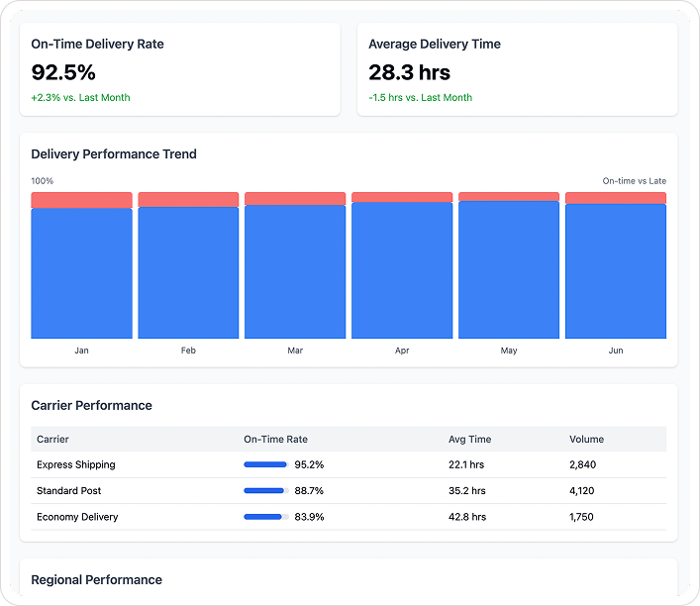
Task: Click the blue on-time bar for Apr
Action: coord(402,270)
